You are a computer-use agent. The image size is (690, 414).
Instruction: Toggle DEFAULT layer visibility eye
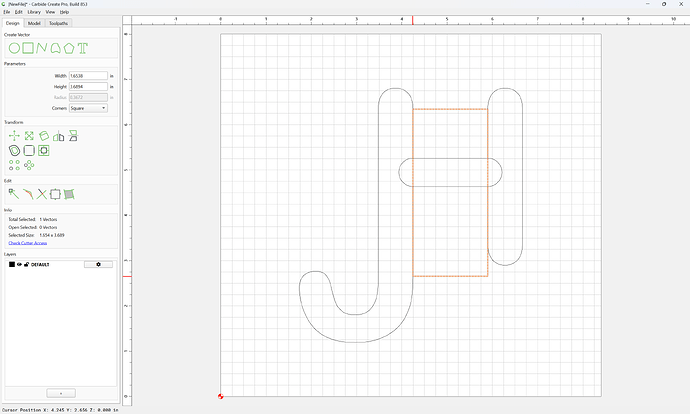[19, 264]
